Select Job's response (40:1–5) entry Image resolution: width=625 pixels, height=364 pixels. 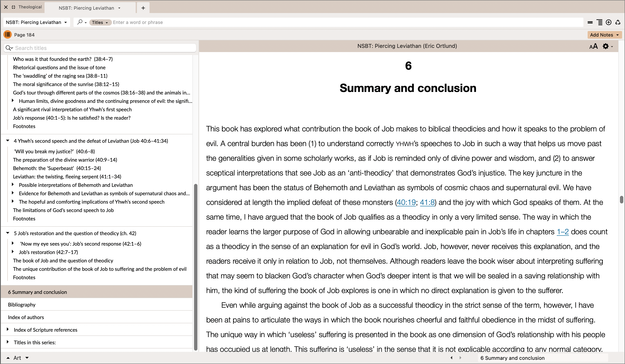pyautogui.click(x=72, y=118)
